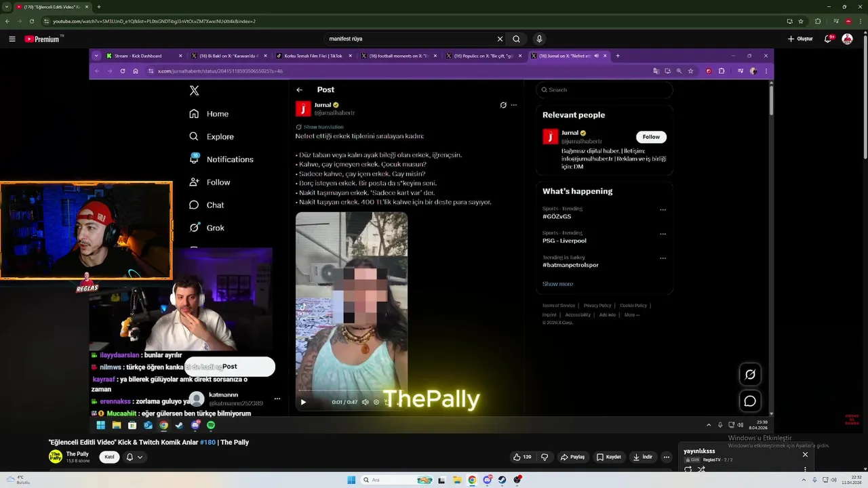Close the yayınlıksss playlist panel
The height and width of the screenshot is (488, 868).
tap(805, 454)
